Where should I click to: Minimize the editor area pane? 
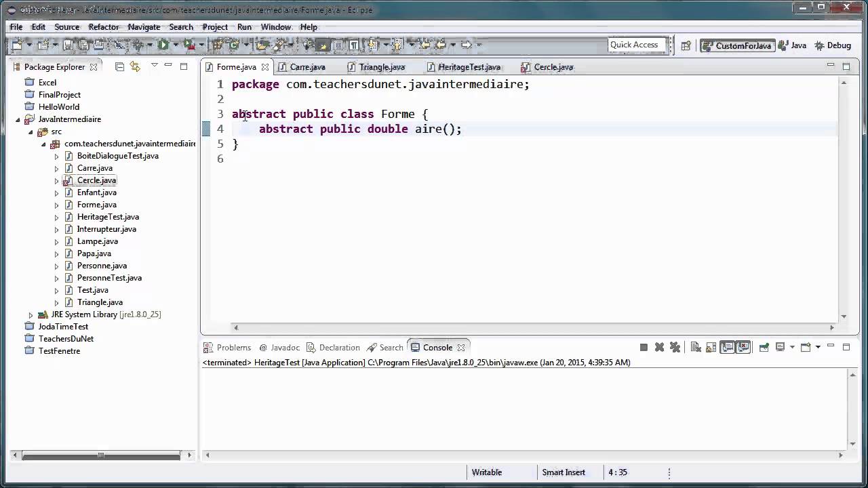(831, 66)
